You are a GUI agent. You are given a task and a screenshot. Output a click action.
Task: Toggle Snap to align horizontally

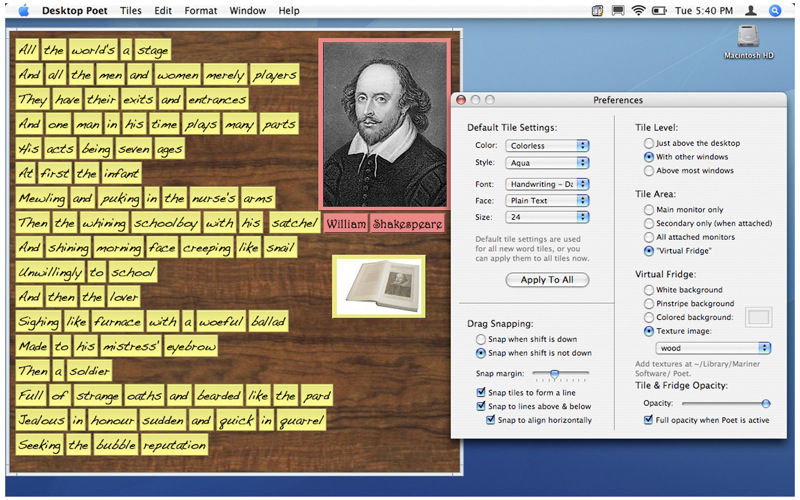(539, 420)
